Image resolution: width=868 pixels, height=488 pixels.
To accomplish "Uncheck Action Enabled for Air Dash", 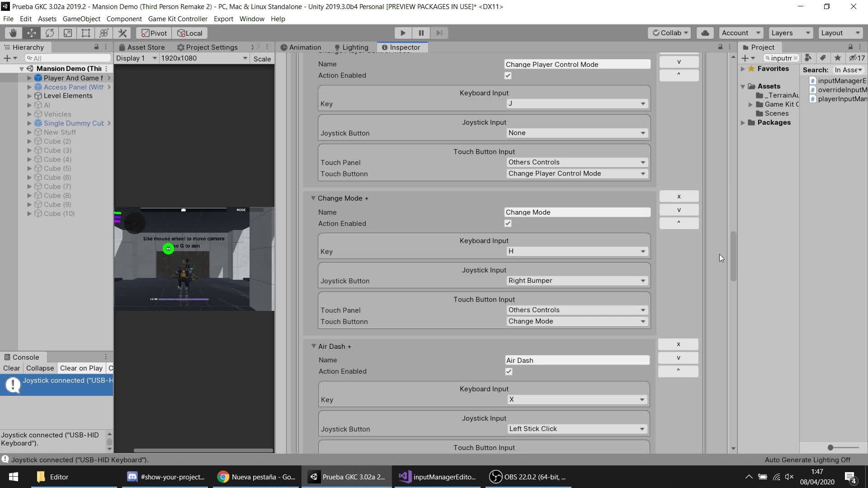I will point(509,371).
